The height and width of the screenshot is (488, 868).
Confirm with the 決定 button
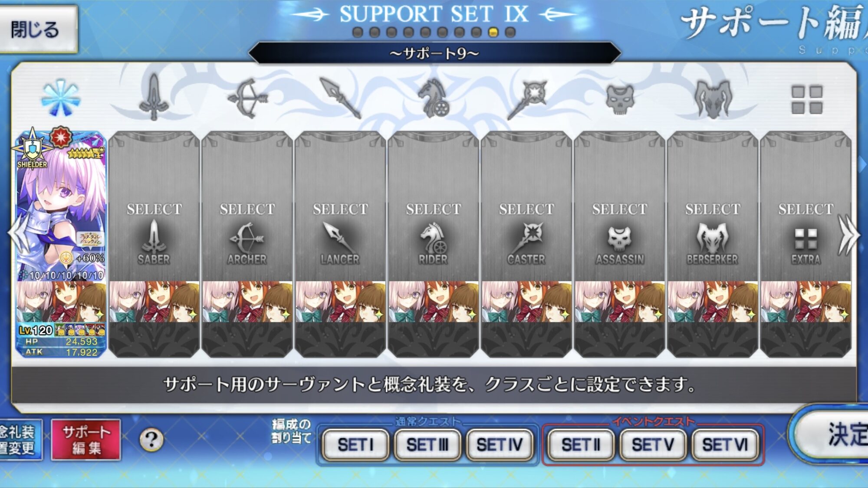pos(831,434)
